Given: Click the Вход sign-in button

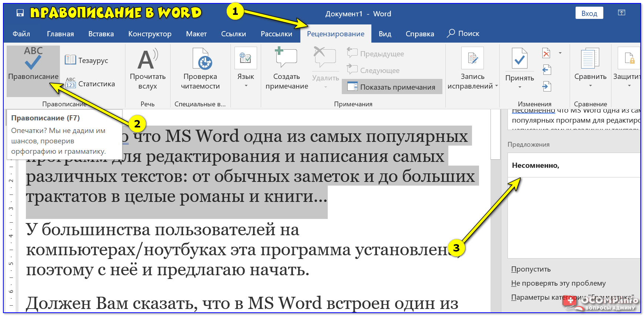Looking at the screenshot, I should [589, 13].
